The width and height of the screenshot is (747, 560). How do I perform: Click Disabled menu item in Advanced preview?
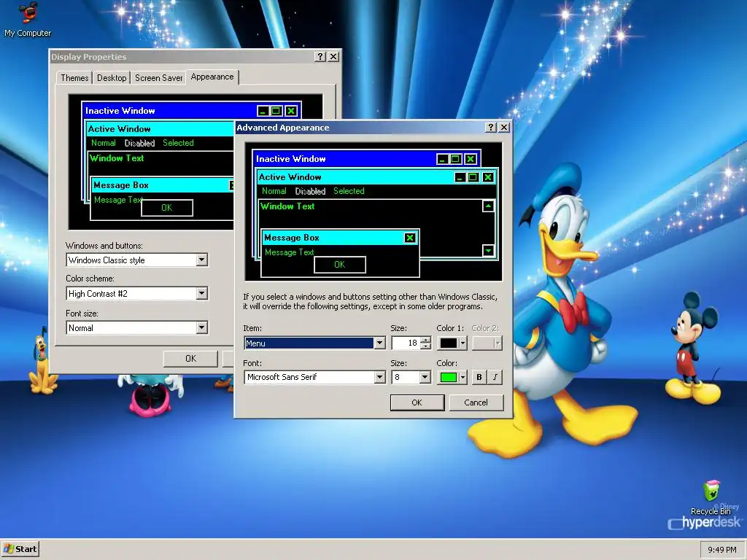point(310,191)
